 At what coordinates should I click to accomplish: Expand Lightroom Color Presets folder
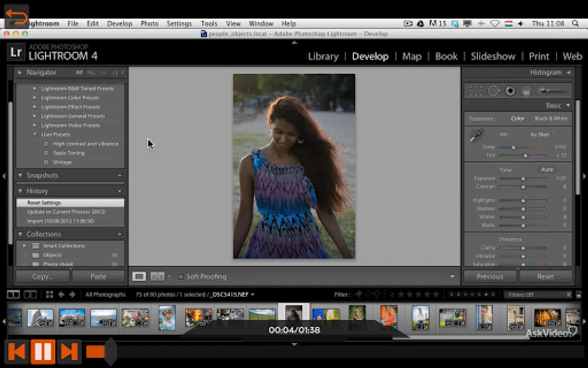[35, 98]
